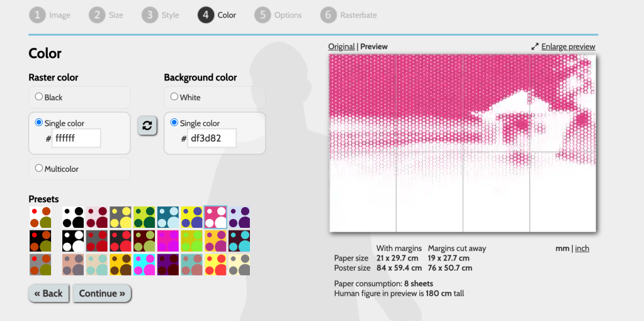Screen dimensions: 644x321
Task: Apply yellow dots on gray preset
Action: pyautogui.click(x=120, y=217)
